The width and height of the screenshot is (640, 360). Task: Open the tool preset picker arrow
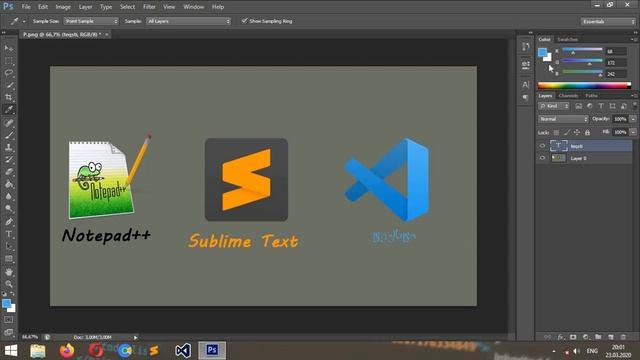click(x=24, y=21)
